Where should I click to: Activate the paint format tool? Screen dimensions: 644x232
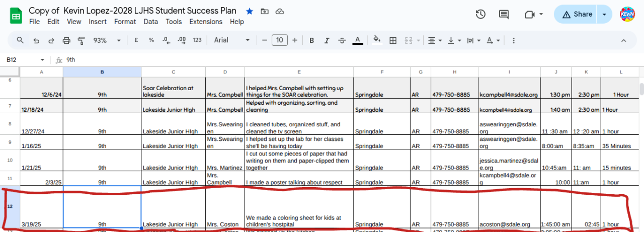pyautogui.click(x=81, y=40)
